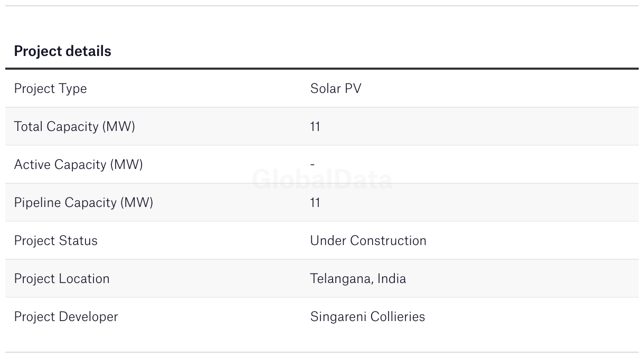The height and width of the screenshot is (358, 644).
Task: Click the Total Capacity value 11
Action: [x=315, y=127]
